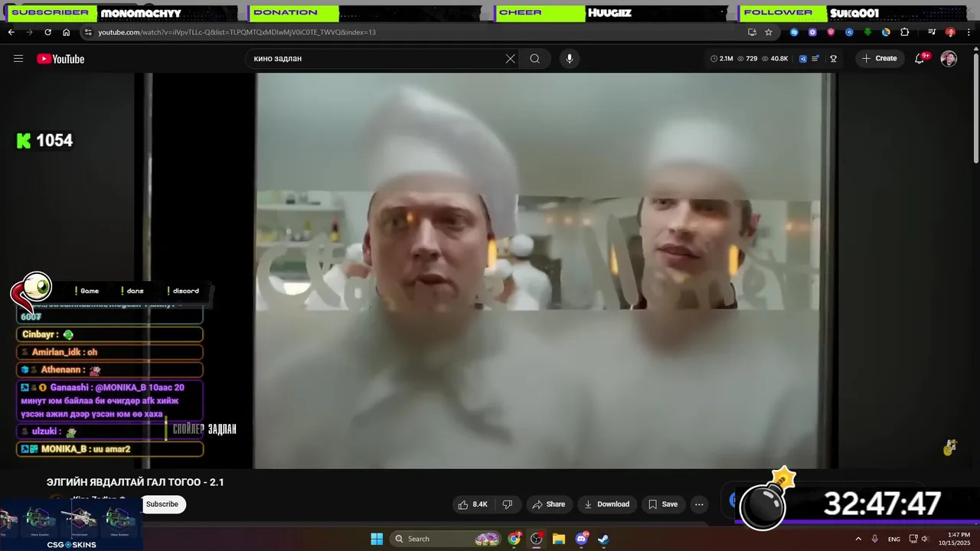Start voice search with microphone
The width and height of the screenshot is (980, 551).
click(x=569, y=59)
